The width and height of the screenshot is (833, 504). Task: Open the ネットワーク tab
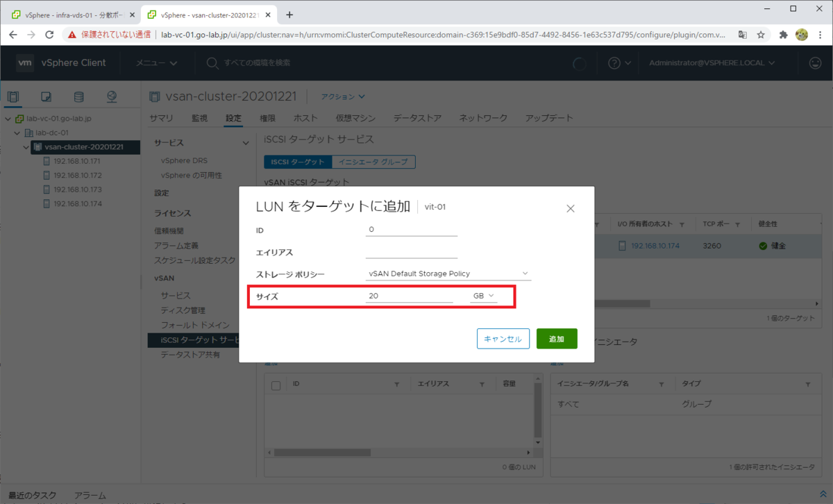483,118
